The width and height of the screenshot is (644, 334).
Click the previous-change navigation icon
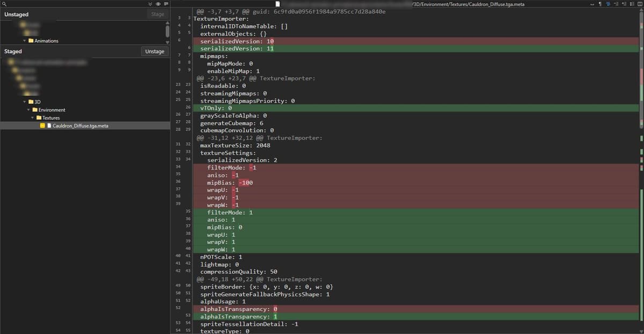coord(623,3)
